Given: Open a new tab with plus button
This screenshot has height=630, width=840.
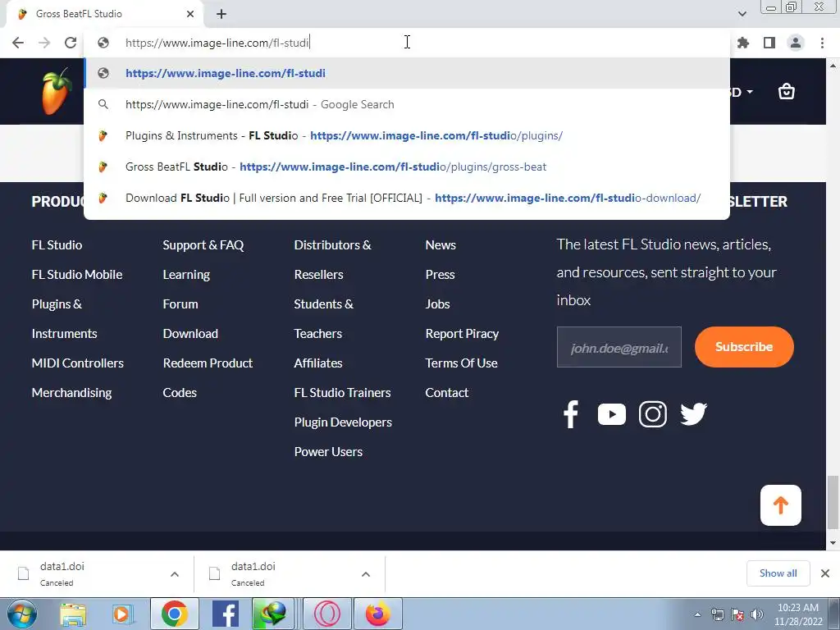Looking at the screenshot, I should click(x=221, y=14).
